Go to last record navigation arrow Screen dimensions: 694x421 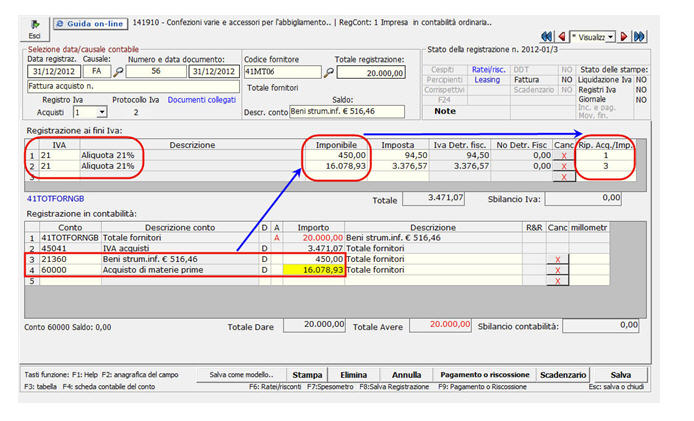click(639, 36)
